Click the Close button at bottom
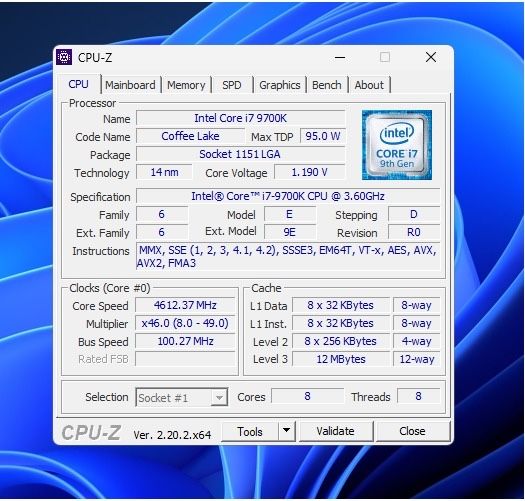 coord(412,431)
